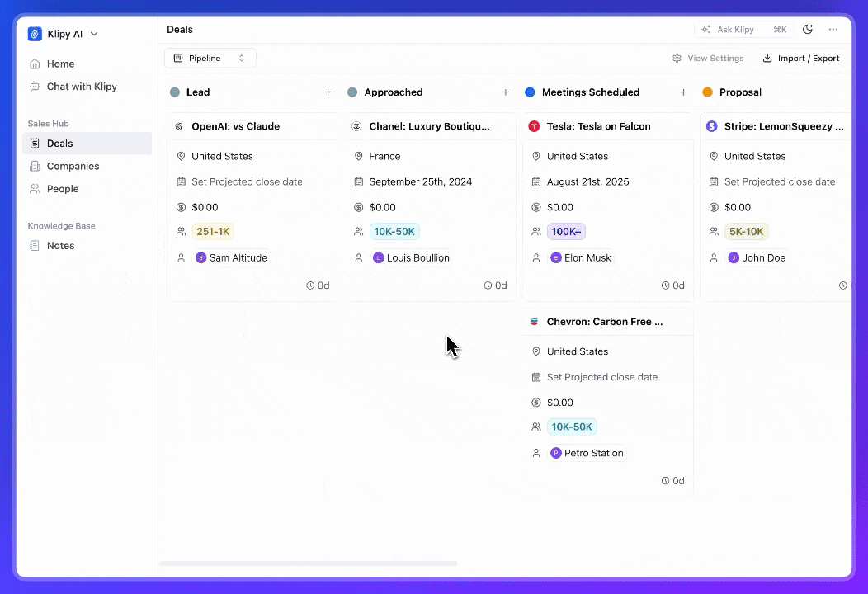This screenshot has height=594, width=868.
Task: Click the employees icon on Stripe card
Action: coord(714,231)
